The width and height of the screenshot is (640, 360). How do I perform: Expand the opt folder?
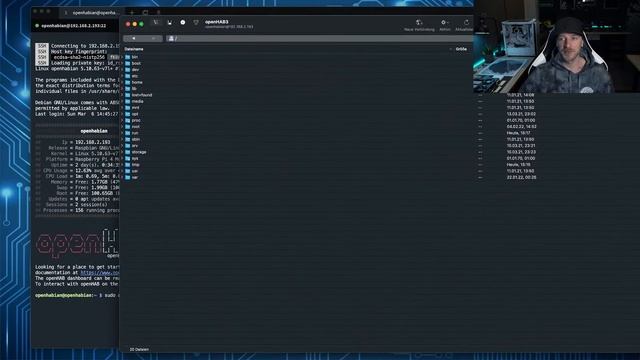122,114
